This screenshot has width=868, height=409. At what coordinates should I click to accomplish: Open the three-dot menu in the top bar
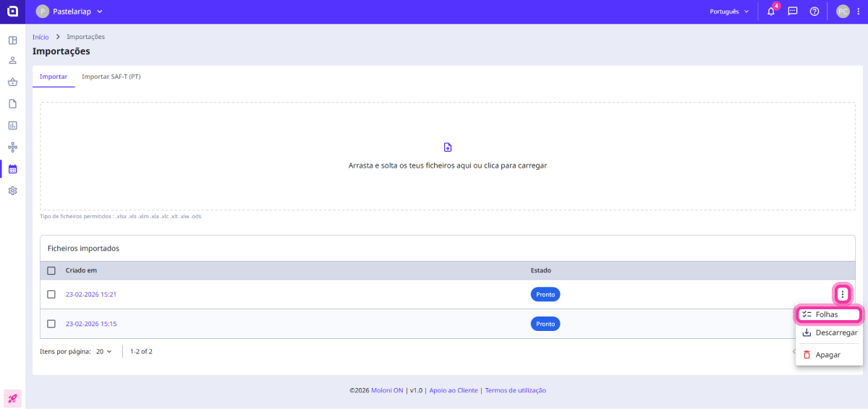click(x=858, y=12)
